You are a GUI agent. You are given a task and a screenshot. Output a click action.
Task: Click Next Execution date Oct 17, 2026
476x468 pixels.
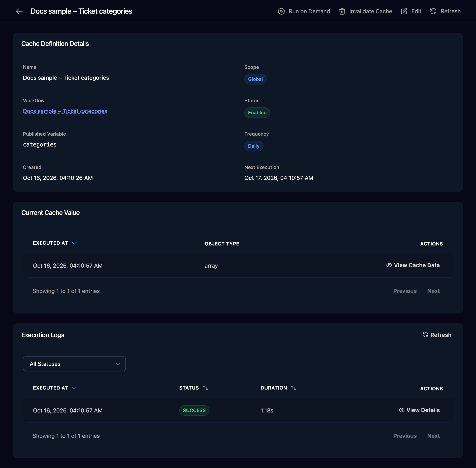pos(279,178)
